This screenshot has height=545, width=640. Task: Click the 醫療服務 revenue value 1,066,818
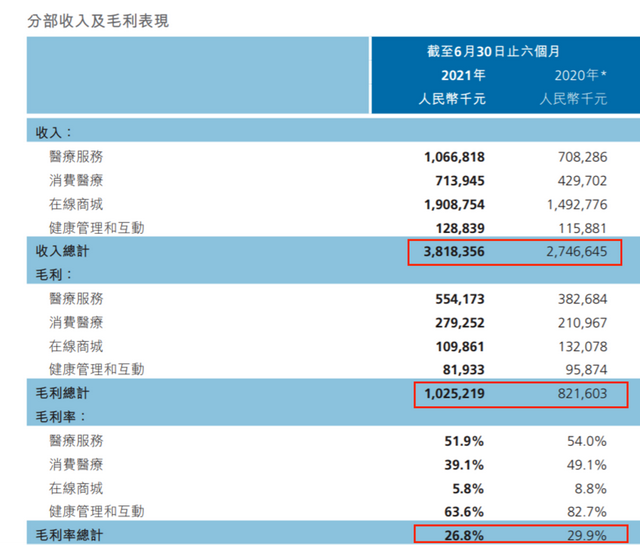454,156
